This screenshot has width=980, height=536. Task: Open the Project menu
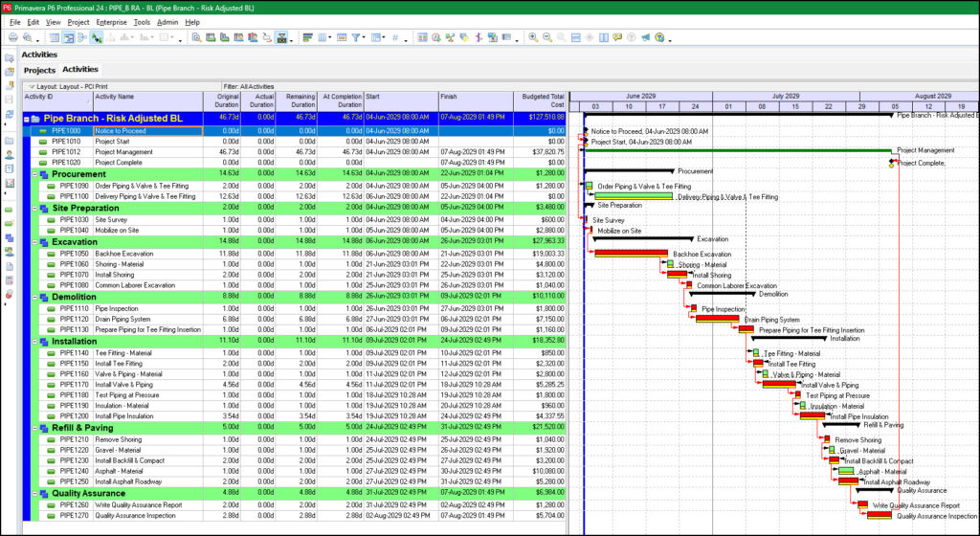point(78,22)
